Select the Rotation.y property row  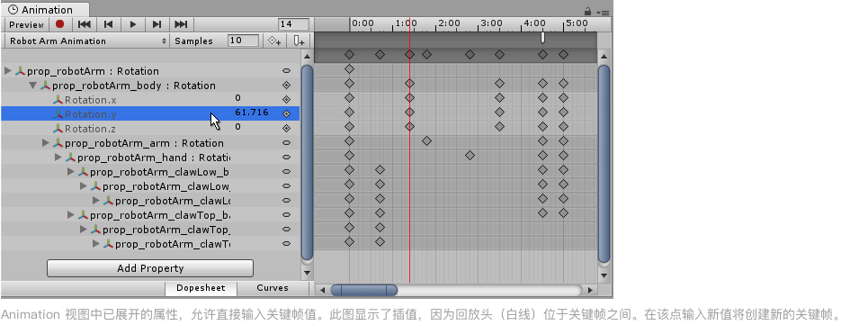pyautogui.click(x=150, y=114)
